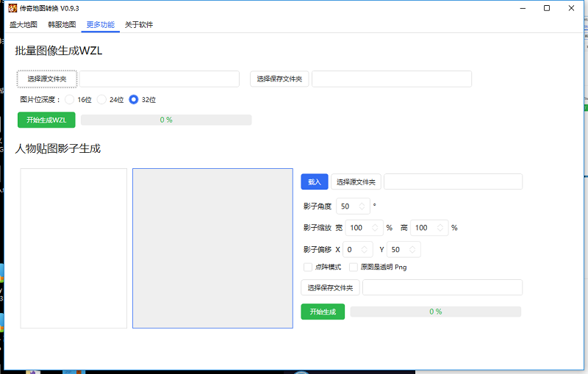Maximize the 传奇地图转换 window
This screenshot has width=588, height=374.
(547, 8)
